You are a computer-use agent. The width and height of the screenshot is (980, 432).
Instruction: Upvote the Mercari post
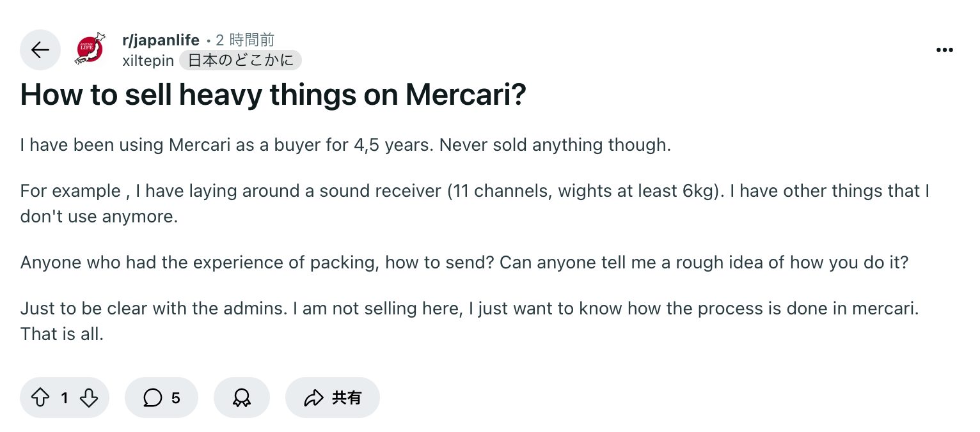40,398
